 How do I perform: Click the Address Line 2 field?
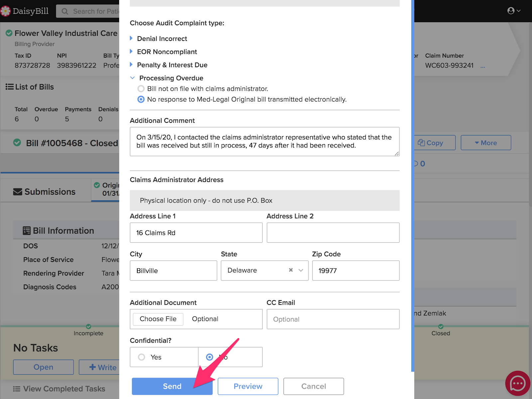click(333, 233)
